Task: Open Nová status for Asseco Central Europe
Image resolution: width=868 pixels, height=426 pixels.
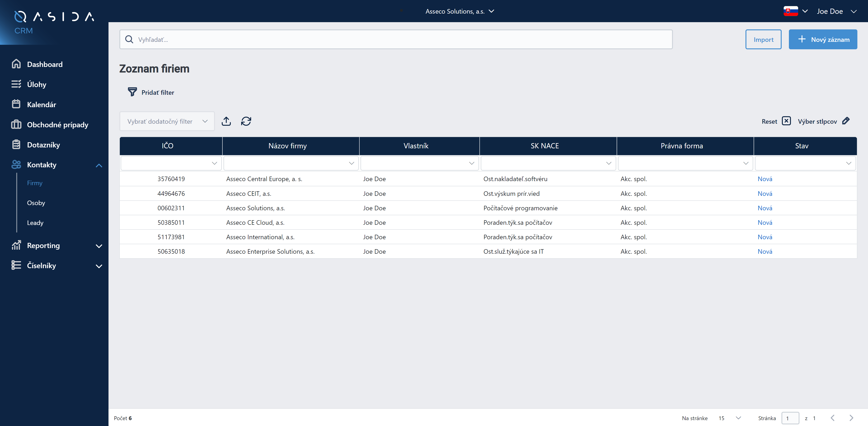Action: 765,179
